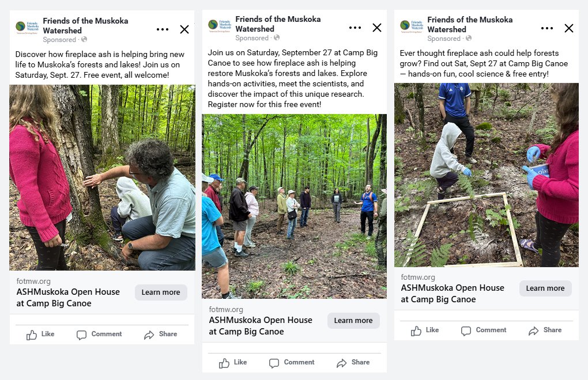Open forest group photo in middle ad
The image size is (588, 380).
[x=294, y=206]
